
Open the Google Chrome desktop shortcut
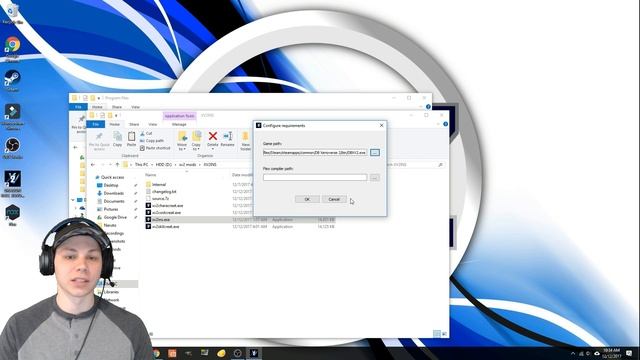click(13, 48)
